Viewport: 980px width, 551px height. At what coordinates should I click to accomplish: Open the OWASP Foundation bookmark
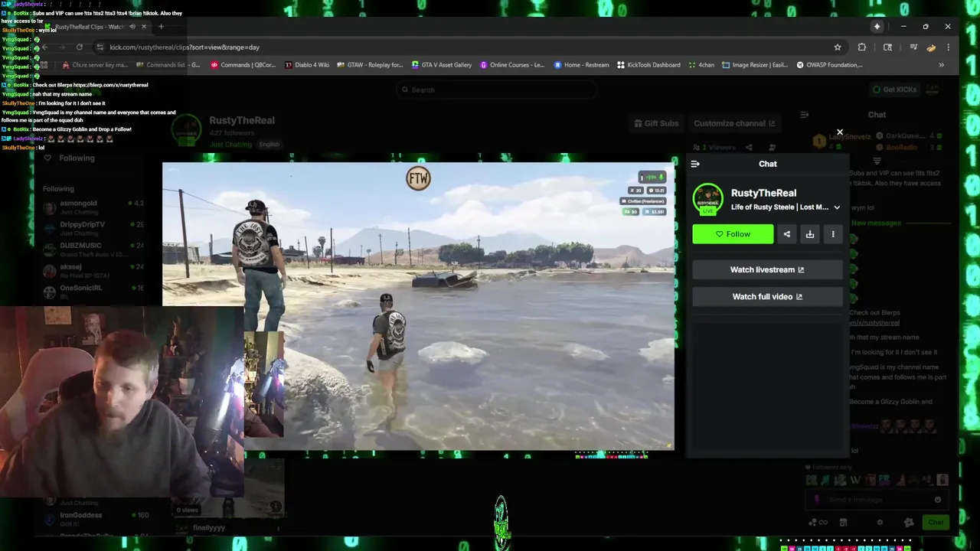[829, 65]
